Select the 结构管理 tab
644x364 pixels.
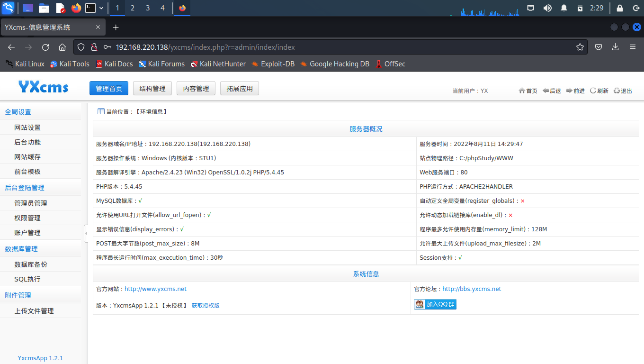coord(152,89)
